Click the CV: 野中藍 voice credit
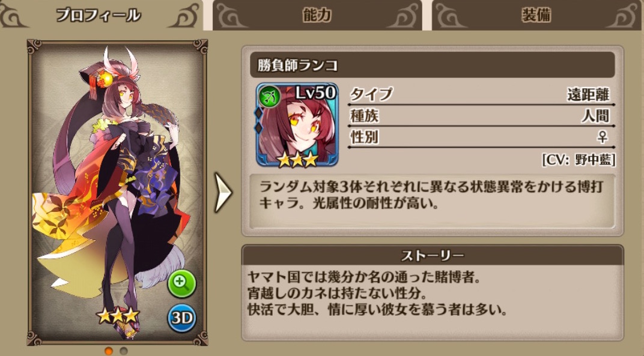644x356 pixels. [x=579, y=159]
